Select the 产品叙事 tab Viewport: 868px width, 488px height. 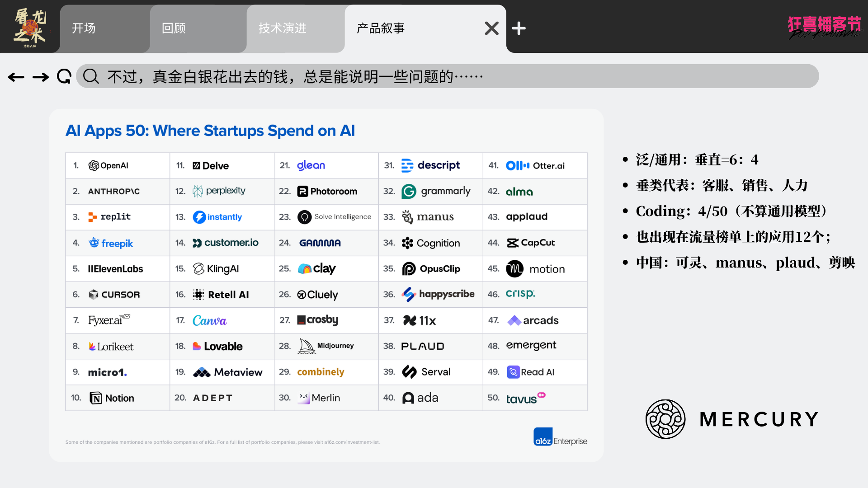click(x=381, y=28)
